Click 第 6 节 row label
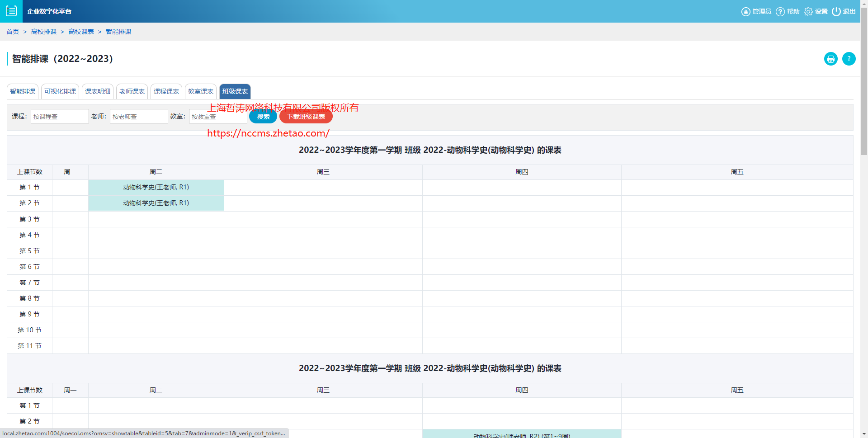The image size is (868, 438). (x=29, y=267)
